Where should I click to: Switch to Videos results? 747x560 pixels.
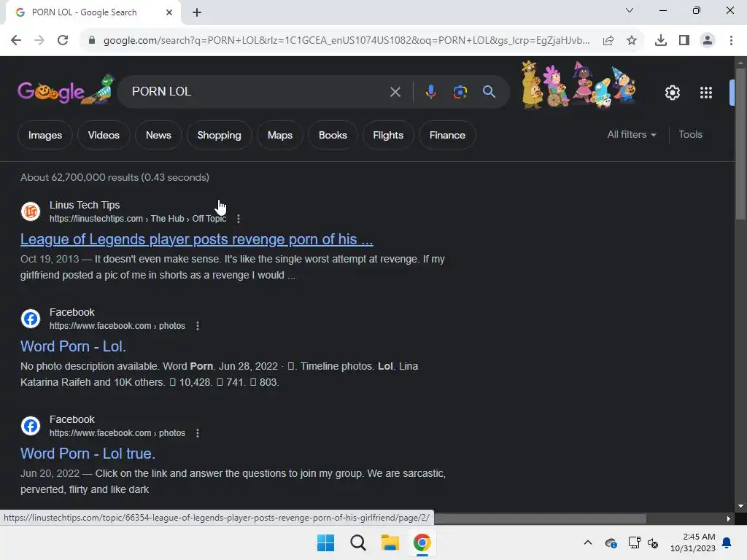click(104, 135)
